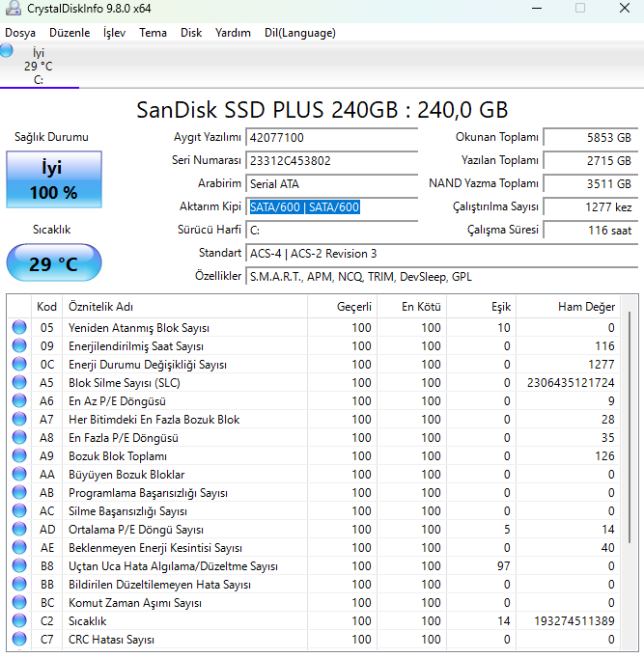Viewport: 644px width, 658px height.
Task: Click the attribute list vertical scrollbar
Action: tap(630, 427)
